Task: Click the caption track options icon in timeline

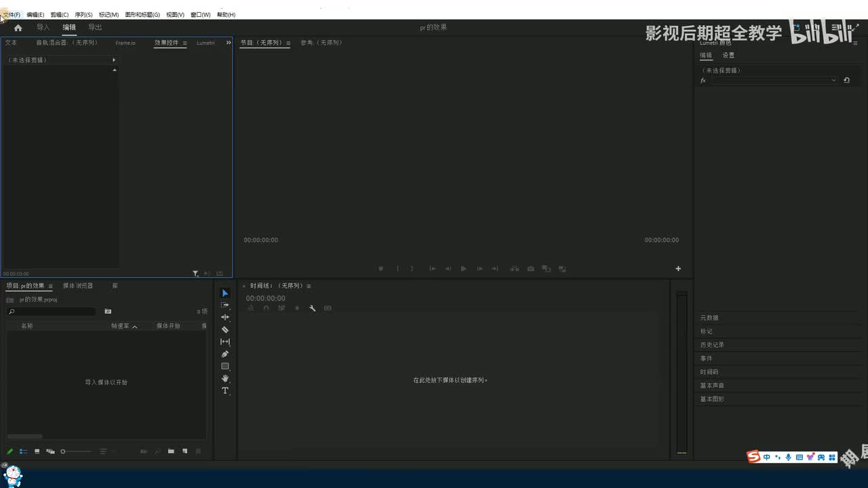Action: tap(328, 308)
